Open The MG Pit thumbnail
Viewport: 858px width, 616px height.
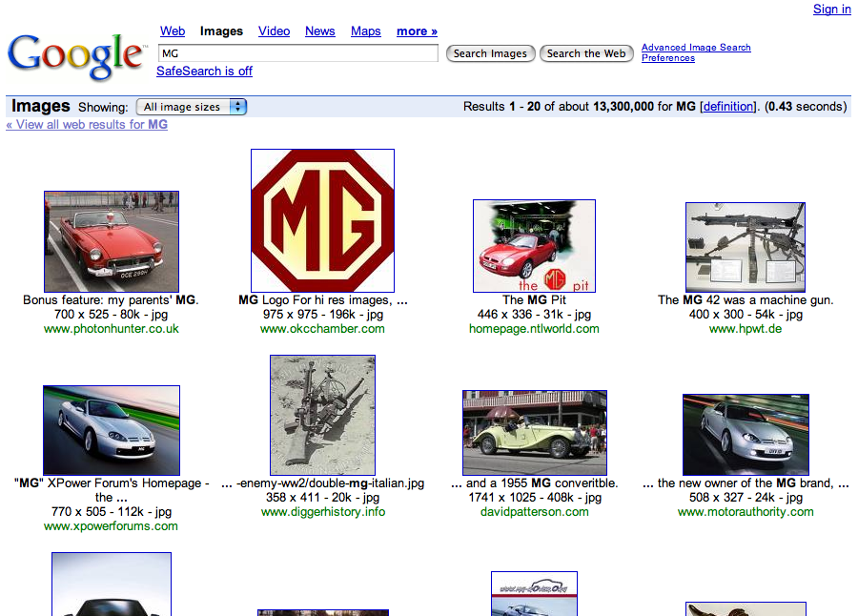[534, 246]
